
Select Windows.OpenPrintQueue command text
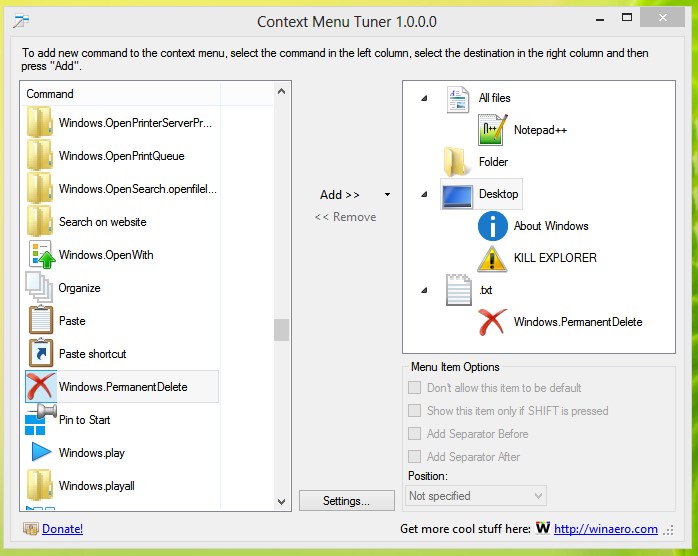click(122, 156)
